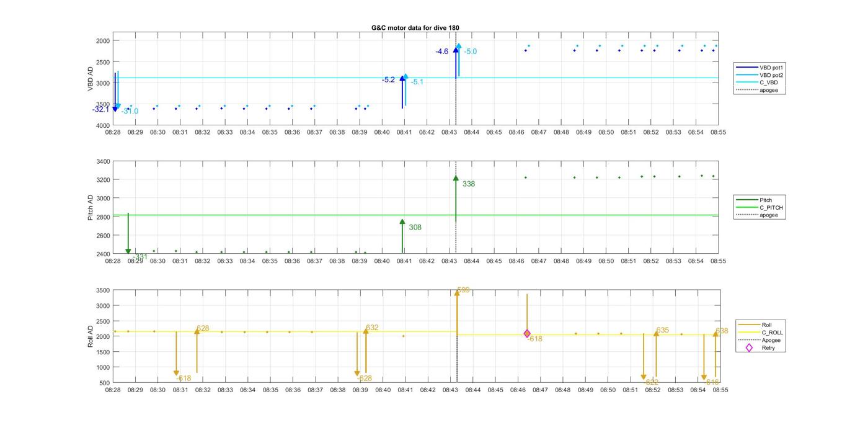Click the "3400" tick on the Pitch y-axis
The height and width of the screenshot is (430, 868).
pos(103,161)
